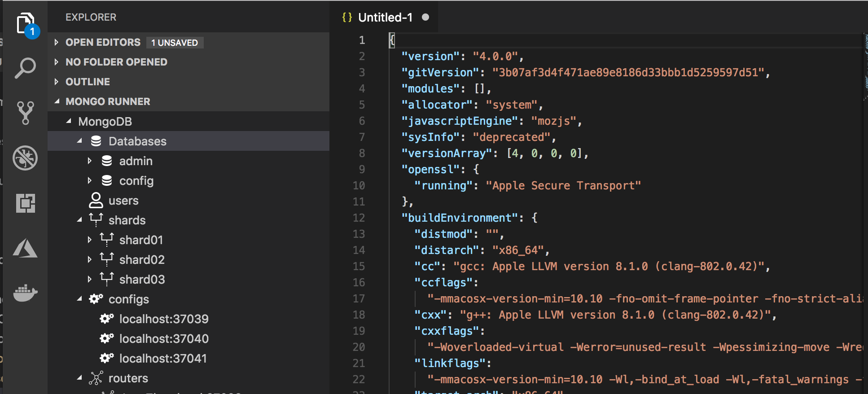
Task: Click the EXPLORER panel title
Action: 91,18
